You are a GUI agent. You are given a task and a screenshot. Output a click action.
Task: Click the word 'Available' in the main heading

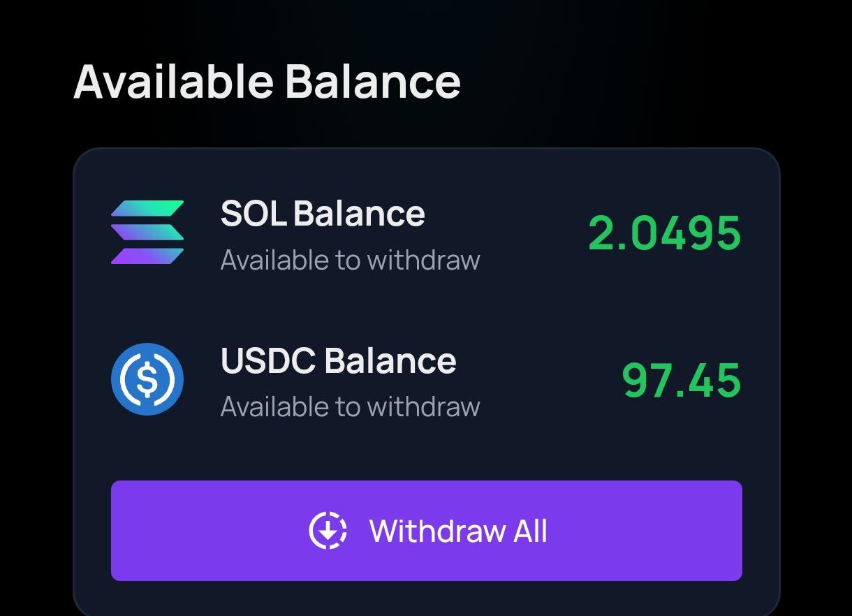coord(173,81)
